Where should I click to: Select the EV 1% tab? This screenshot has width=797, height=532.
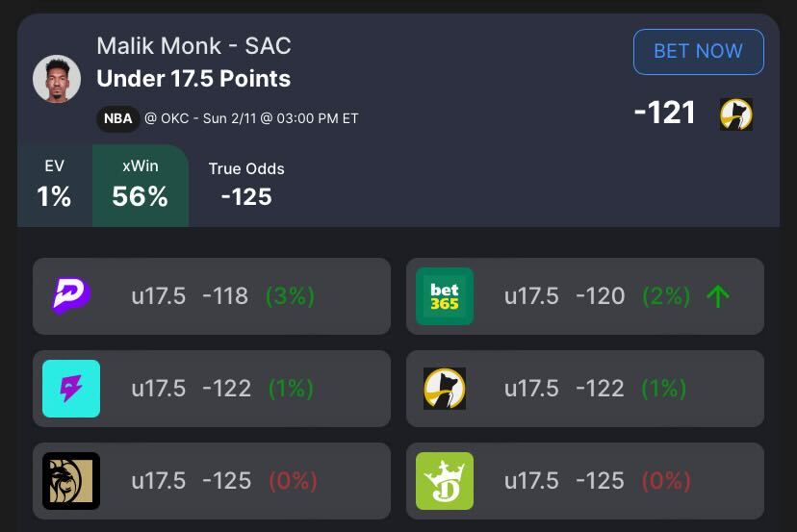tap(55, 186)
